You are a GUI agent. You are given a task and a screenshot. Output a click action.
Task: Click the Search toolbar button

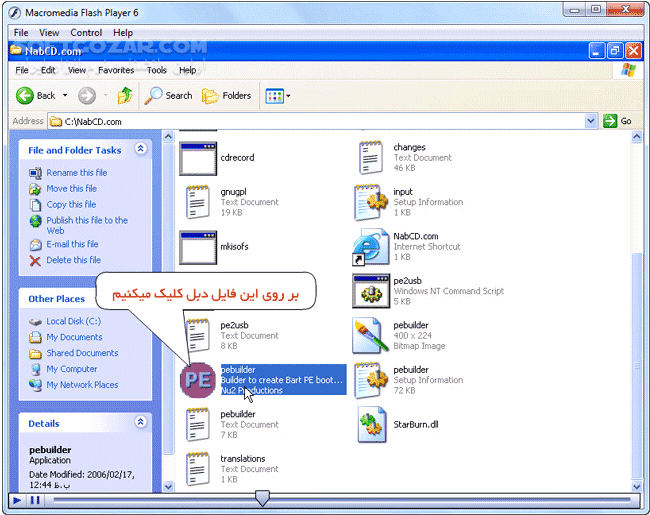coord(168,96)
